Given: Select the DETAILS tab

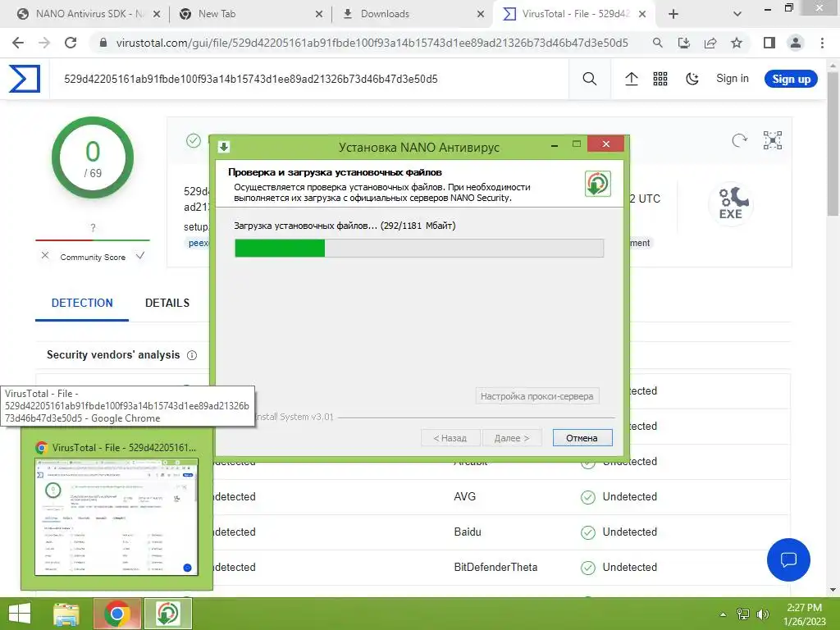Looking at the screenshot, I should coord(167,304).
